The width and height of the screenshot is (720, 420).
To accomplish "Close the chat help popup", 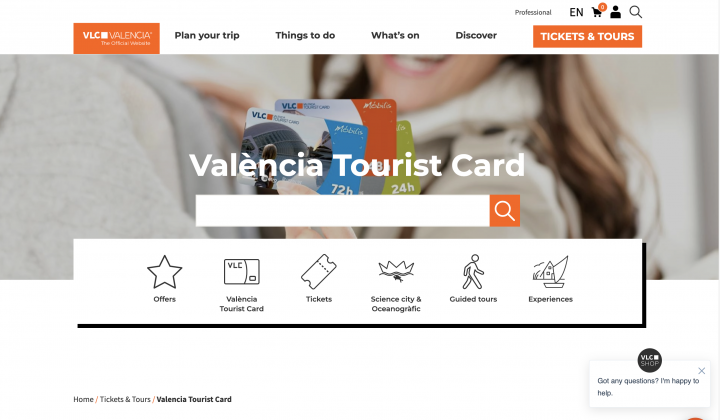I will 702,371.
